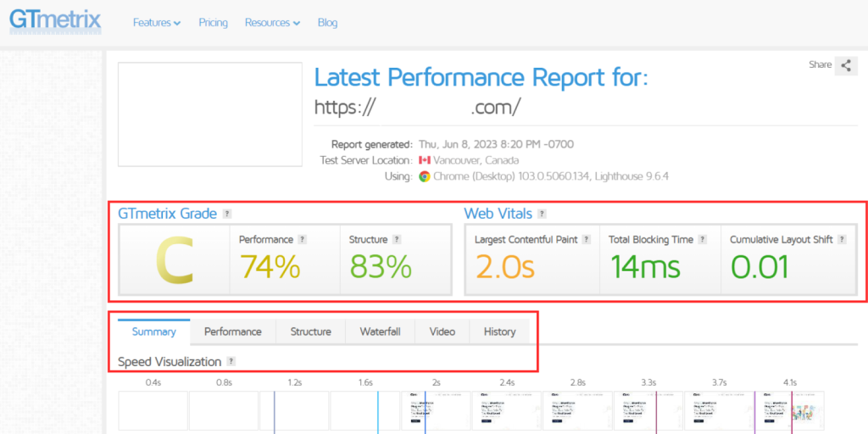Click the 0.01 layout shift value
868x434 pixels.
coord(759,267)
